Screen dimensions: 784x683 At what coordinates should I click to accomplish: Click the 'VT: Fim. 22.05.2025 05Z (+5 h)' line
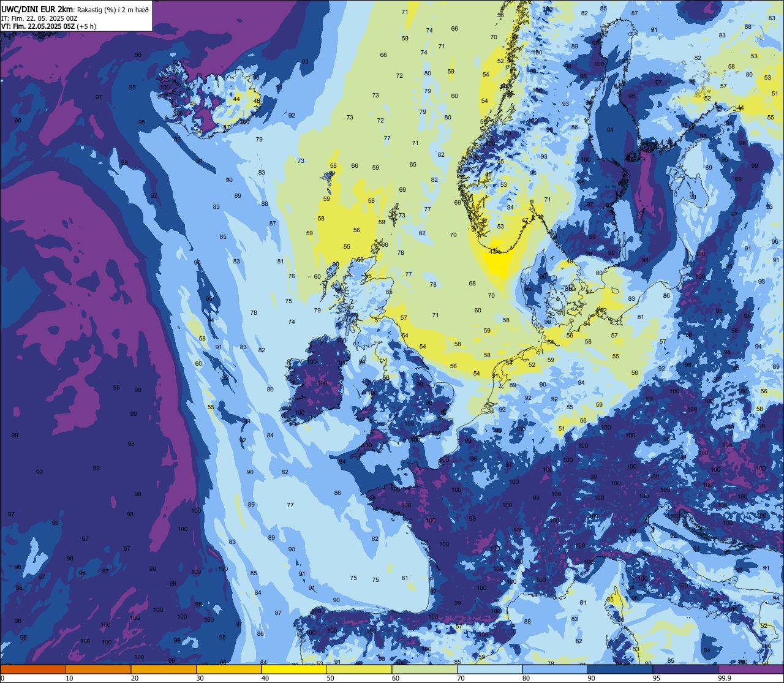tap(49, 26)
